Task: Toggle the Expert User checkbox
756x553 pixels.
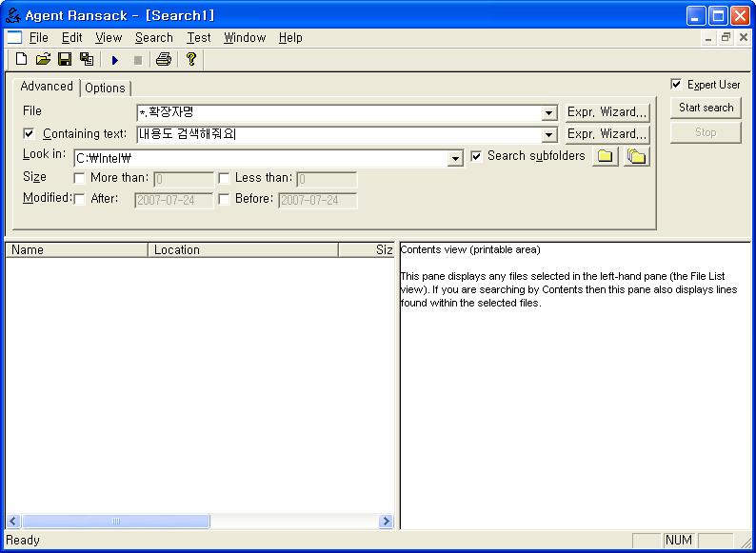Action: (x=676, y=85)
